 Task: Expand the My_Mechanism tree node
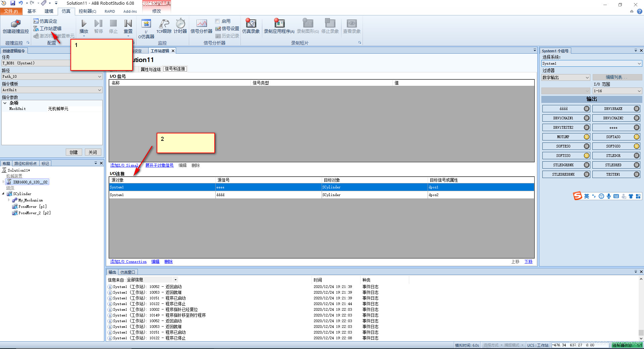[x=9, y=200]
